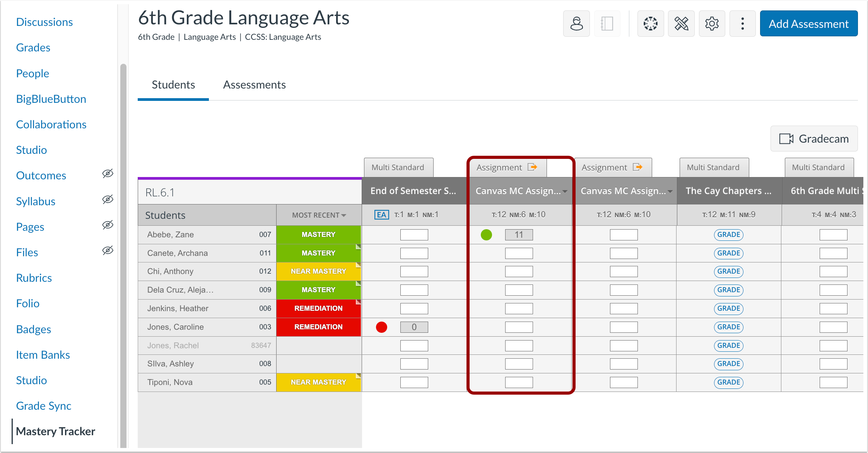The height and width of the screenshot is (453, 868).
Task: Click the Add Assessment button
Action: (x=808, y=24)
